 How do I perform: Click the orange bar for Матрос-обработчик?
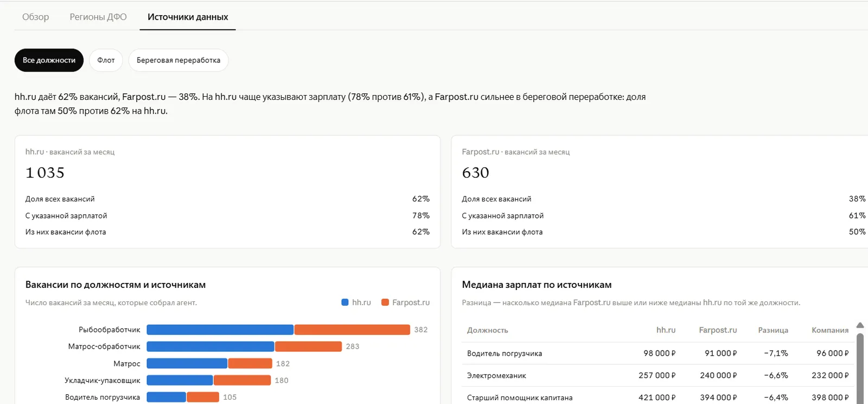pos(309,346)
